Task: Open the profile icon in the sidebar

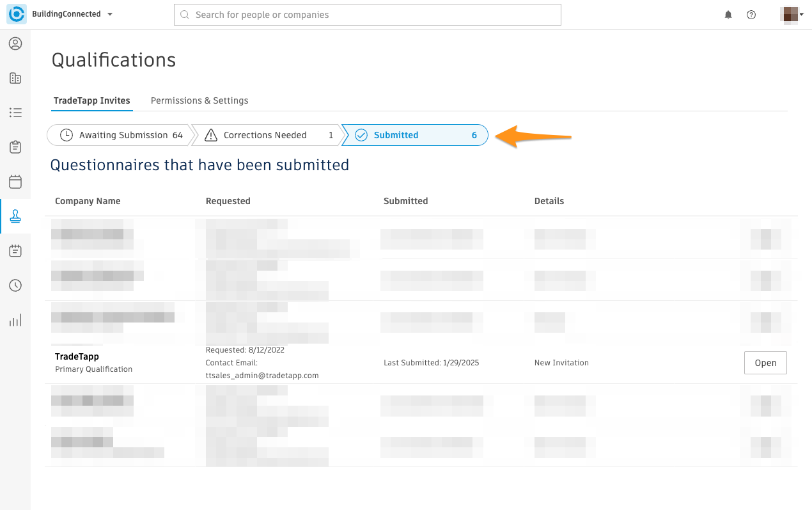Action: click(15, 44)
